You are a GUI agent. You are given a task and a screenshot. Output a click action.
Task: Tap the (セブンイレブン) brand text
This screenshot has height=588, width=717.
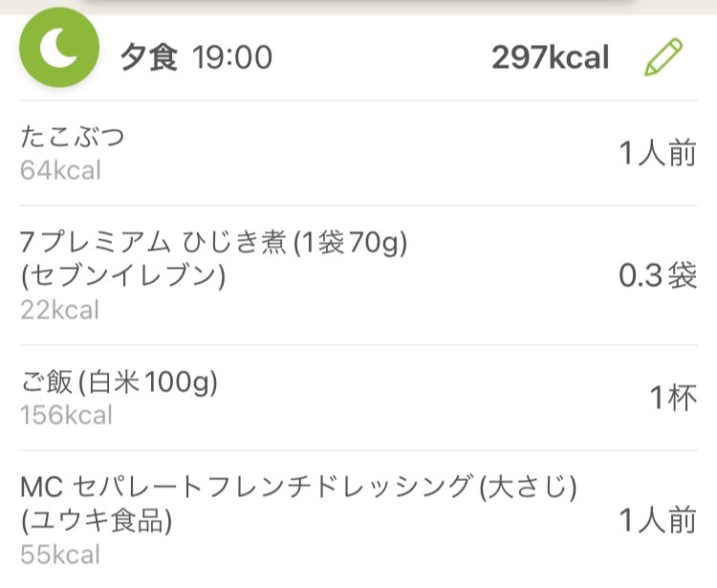pos(123,275)
